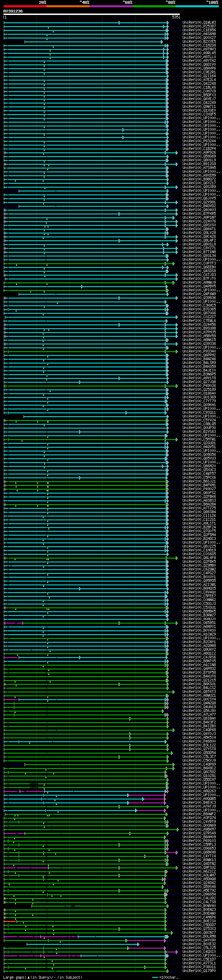Click the cyan ~100% identity legend segment

click(197, 6)
